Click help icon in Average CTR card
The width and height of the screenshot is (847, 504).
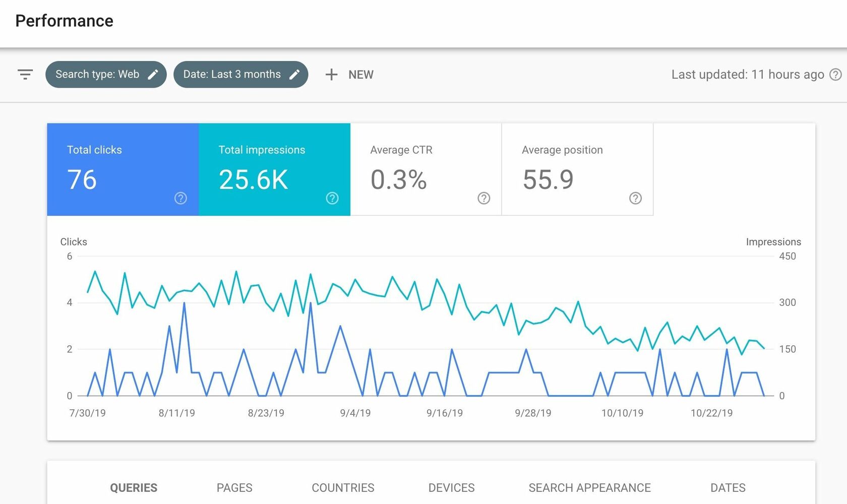click(x=484, y=198)
